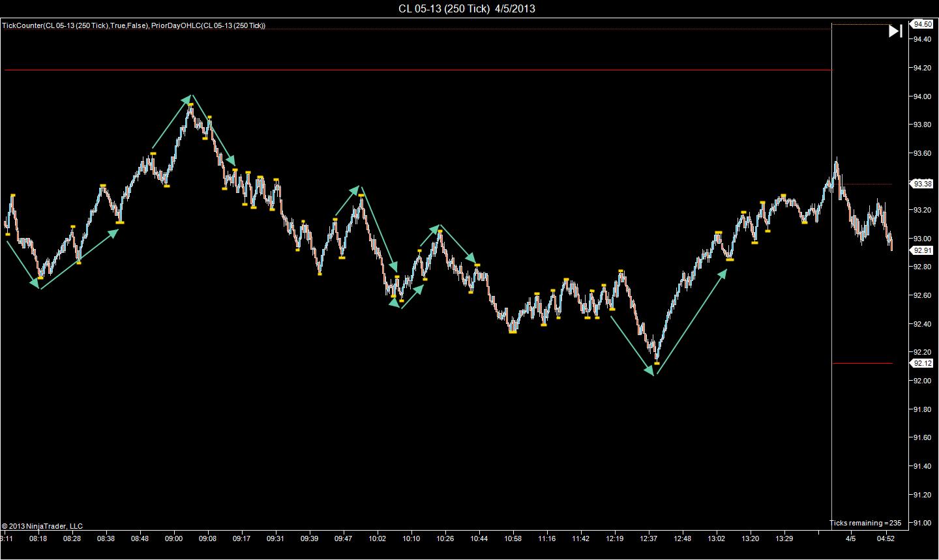Click the 09:00 time axis label
Screen dimensions: 939x560
point(173,539)
